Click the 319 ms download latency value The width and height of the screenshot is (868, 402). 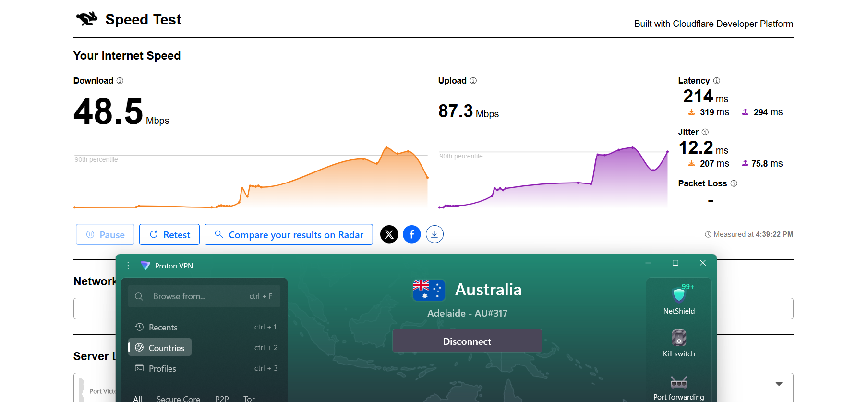coord(714,112)
